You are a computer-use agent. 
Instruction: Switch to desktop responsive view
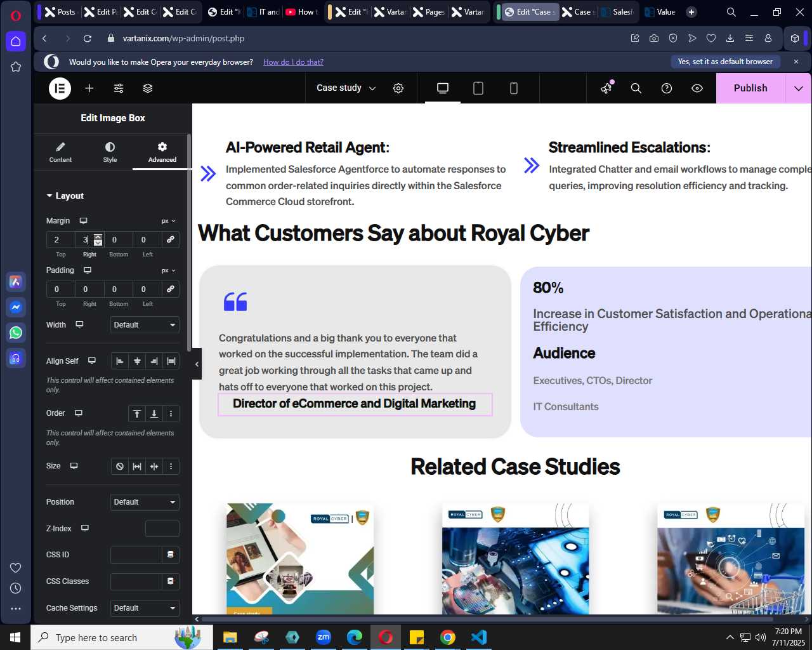tap(443, 88)
